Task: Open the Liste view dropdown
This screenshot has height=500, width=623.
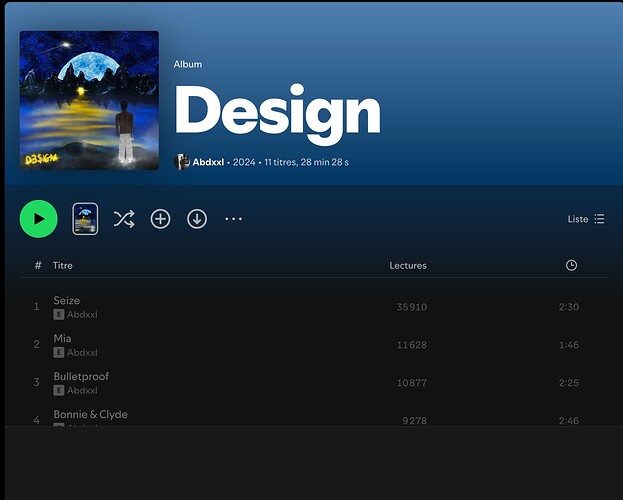Action: [585, 219]
